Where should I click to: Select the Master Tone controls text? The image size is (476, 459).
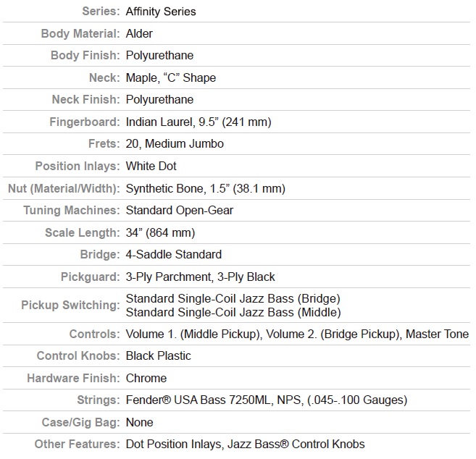tap(437, 334)
